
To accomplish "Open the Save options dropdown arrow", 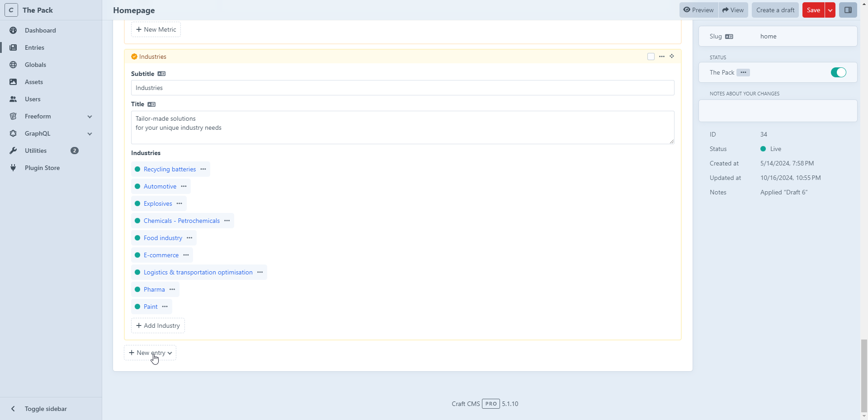I will (x=830, y=10).
